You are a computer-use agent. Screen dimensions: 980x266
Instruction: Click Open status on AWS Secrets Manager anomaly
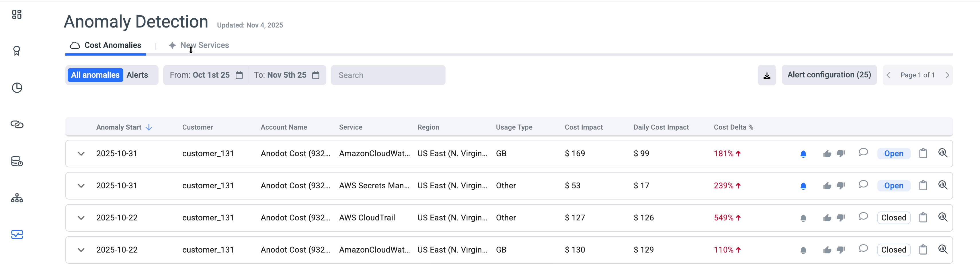coord(893,186)
